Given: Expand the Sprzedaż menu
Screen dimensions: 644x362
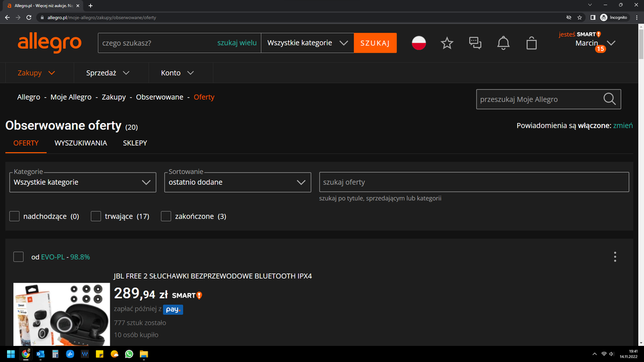Looking at the screenshot, I should 108,73.
